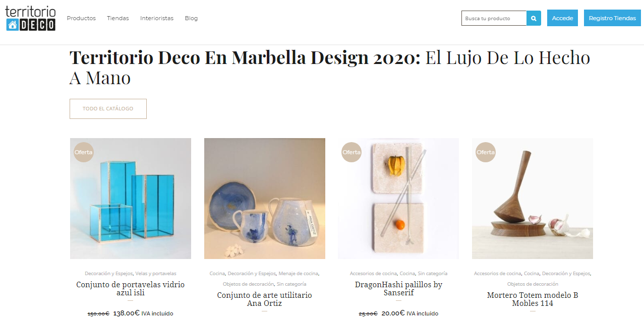This screenshot has width=644, height=320.
Task: Open the wooden Mortero Totem product image
Action: pos(533,199)
